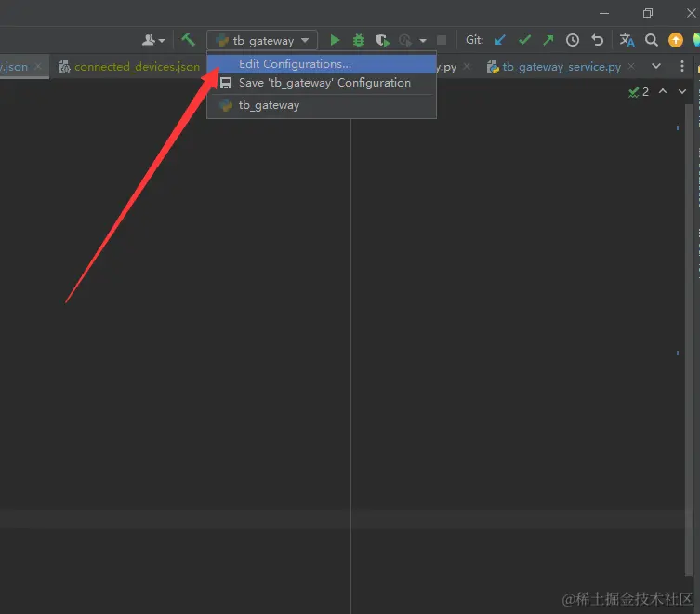The width and height of the screenshot is (700, 614).
Task: Update project with the blue Git arrow
Action: [500, 40]
